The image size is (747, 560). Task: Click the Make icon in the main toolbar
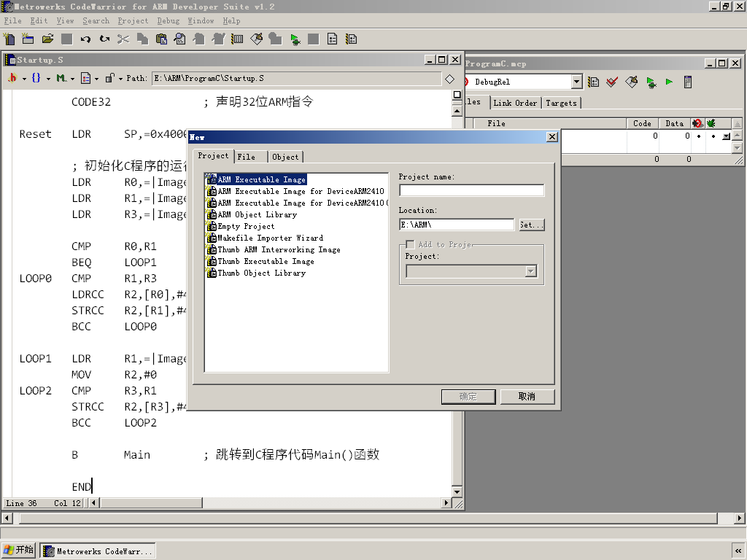256,39
